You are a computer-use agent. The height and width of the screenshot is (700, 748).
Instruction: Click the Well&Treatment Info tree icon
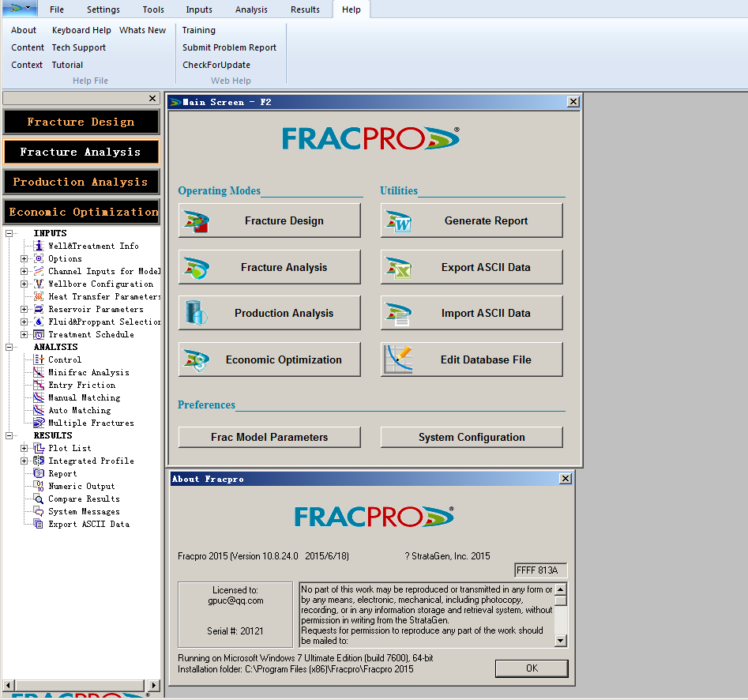point(39,246)
